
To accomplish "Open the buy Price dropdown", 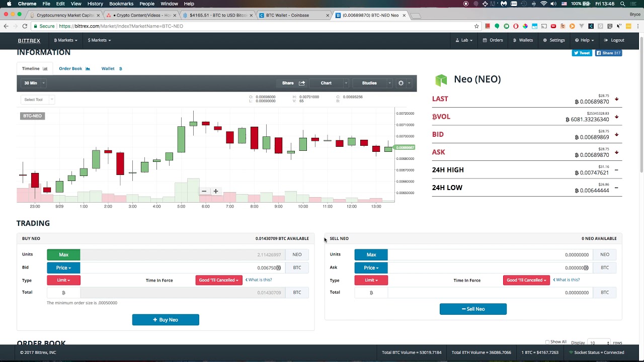I will [x=63, y=267].
